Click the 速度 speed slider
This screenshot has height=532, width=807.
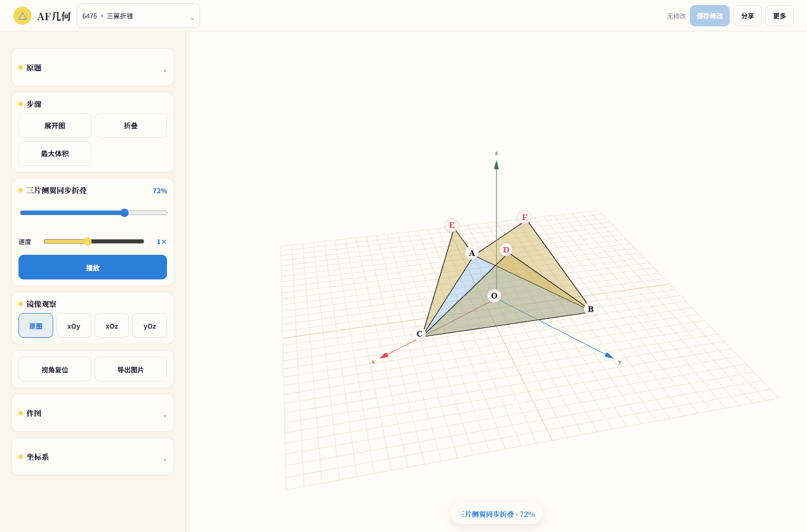pos(94,241)
